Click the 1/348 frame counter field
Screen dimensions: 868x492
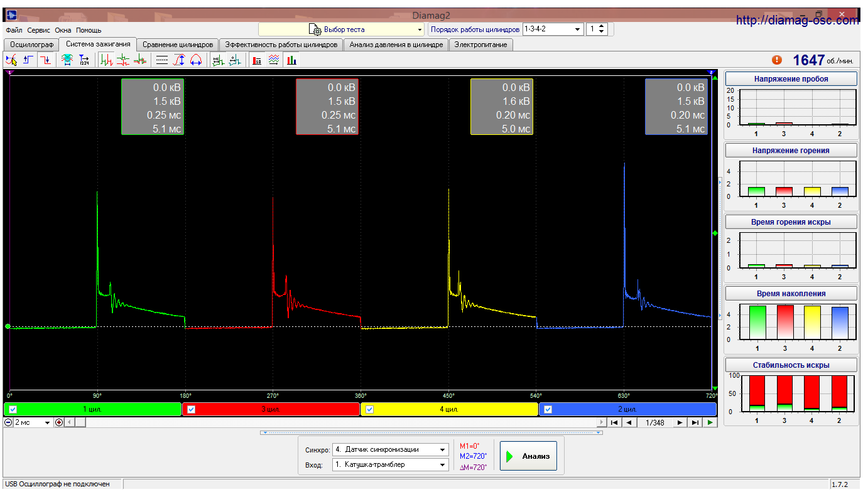(654, 422)
